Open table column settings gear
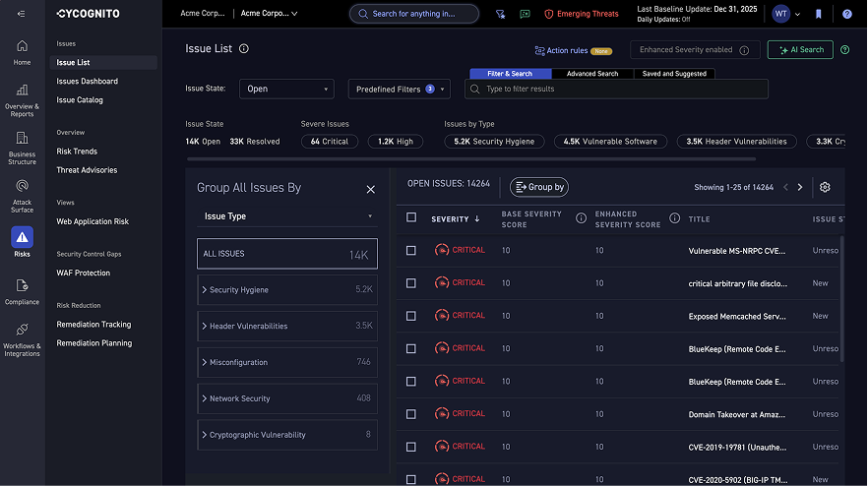Screen dimensions: 868x486 pyautogui.click(x=825, y=187)
